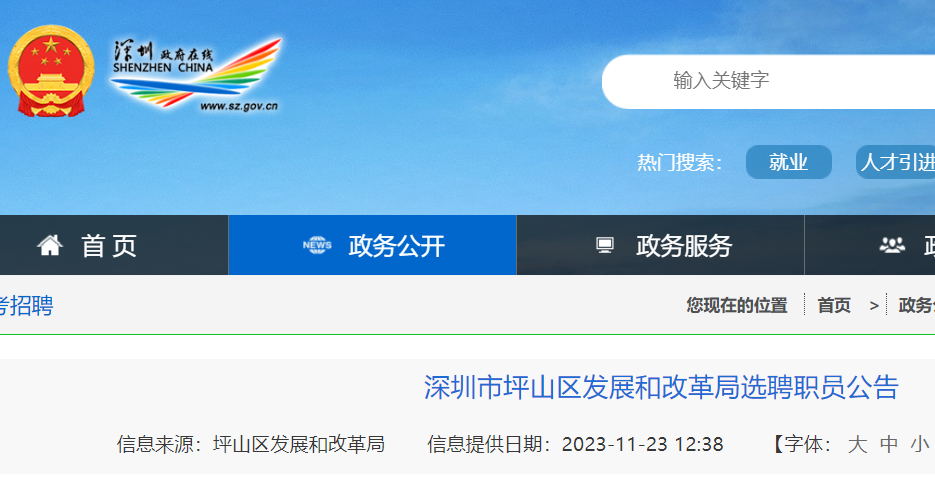Open the 招聘 section heading link
Image resolution: width=935 pixels, height=477 pixels.
(26, 305)
